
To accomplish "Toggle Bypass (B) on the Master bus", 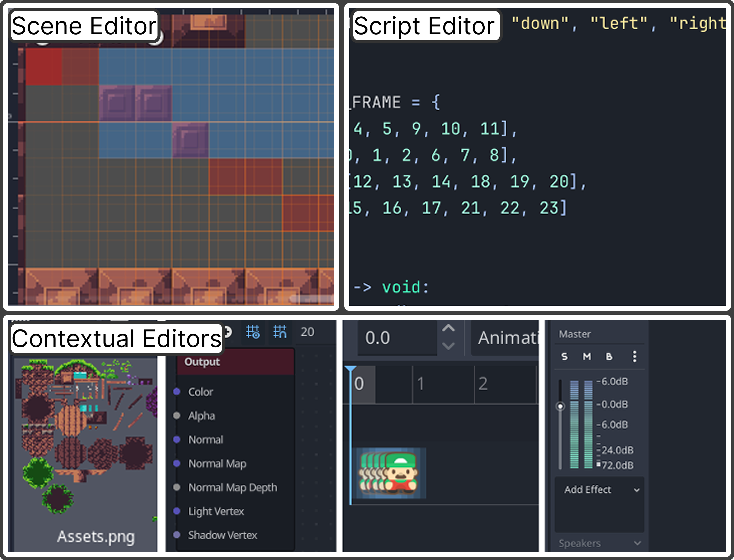I will click(x=609, y=356).
